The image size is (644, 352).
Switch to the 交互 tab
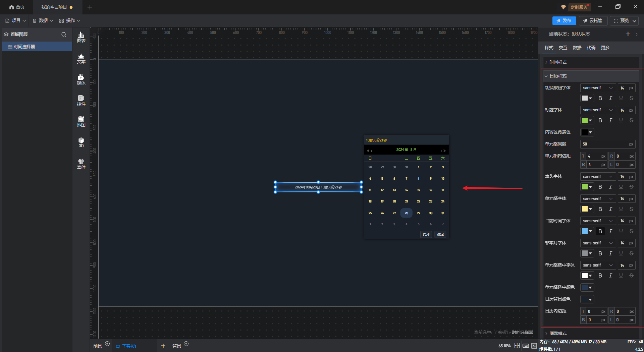(x=563, y=48)
